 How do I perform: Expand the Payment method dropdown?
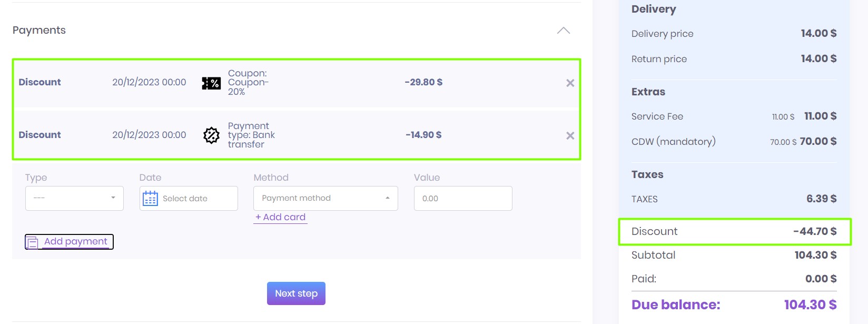coord(325,199)
